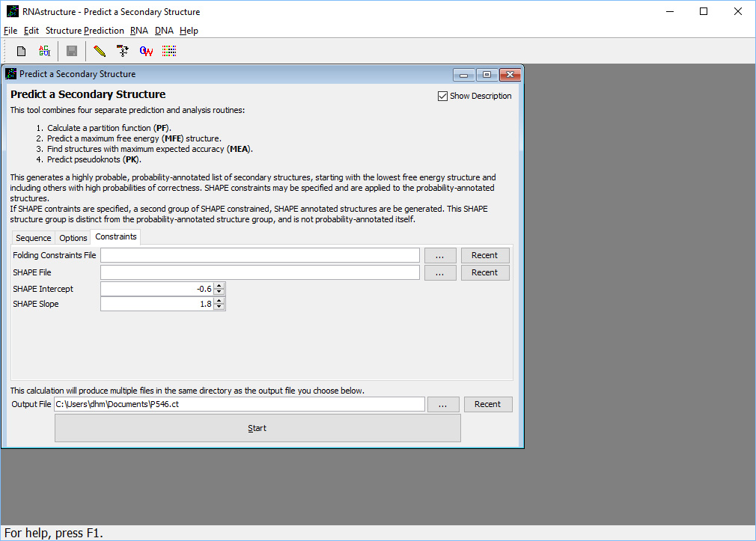This screenshot has height=541, width=756.
Task: Click the new sequence blank page icon
Action: [x=21, y=51]
